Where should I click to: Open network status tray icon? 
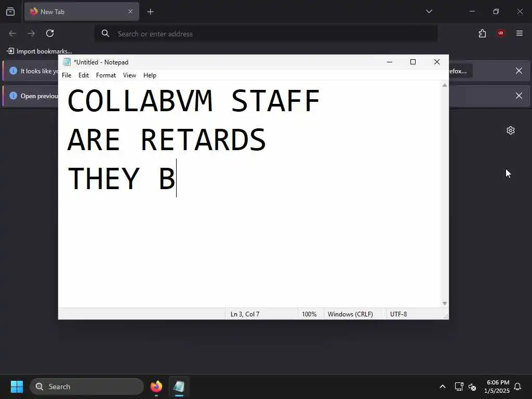tap(459, 387)
